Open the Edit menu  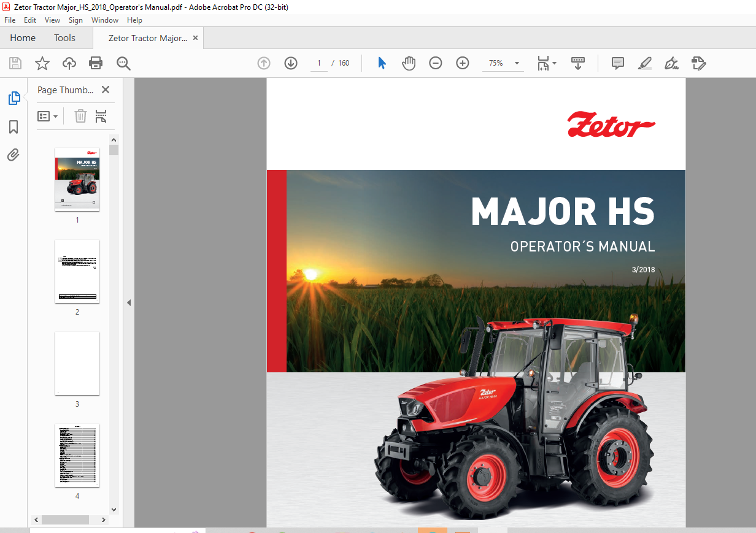point(30,20)
